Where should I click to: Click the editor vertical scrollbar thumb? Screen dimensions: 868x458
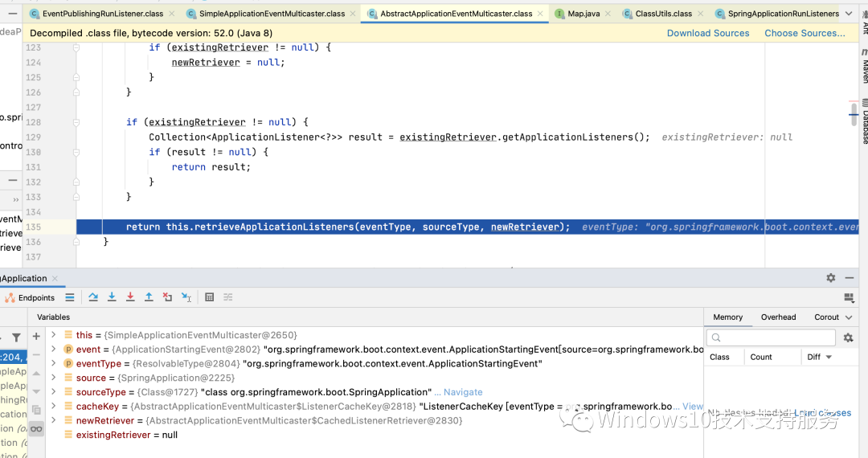pyautogui.click(x=854, y=114)
